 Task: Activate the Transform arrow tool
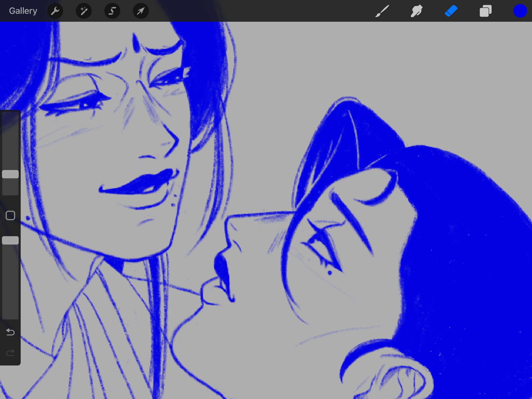point(140,11)
